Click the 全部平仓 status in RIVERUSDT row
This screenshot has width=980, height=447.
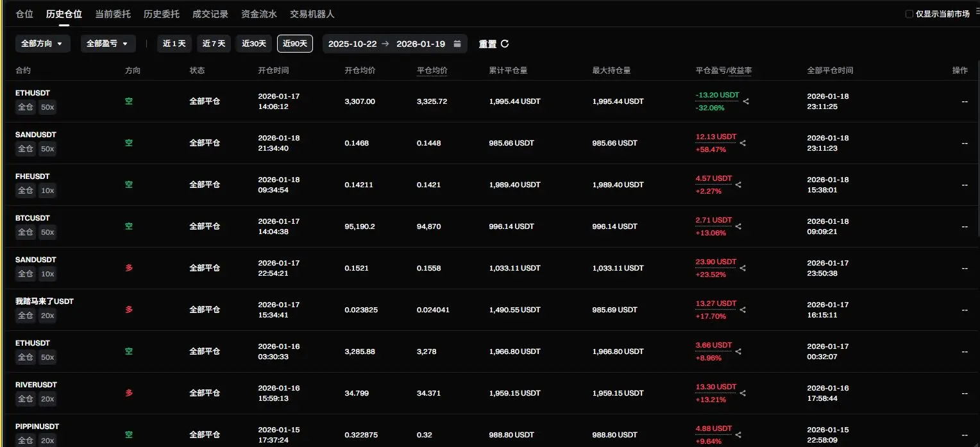[x=205, y=393]
